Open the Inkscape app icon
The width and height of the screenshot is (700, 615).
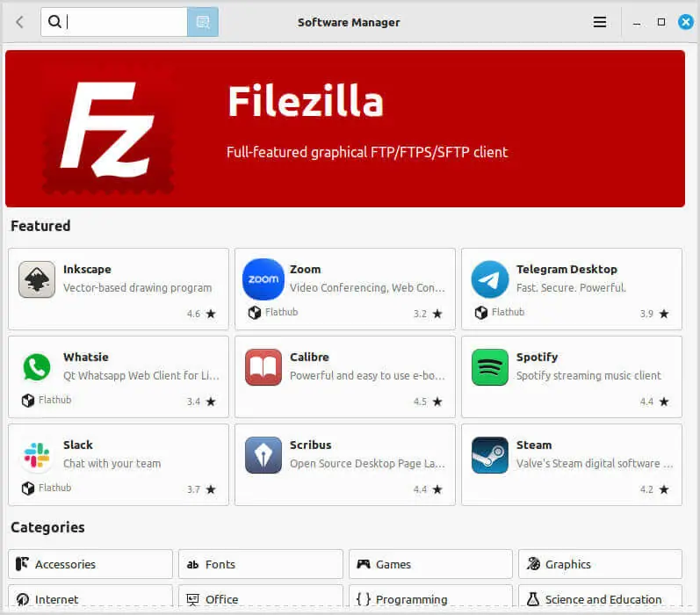[37, 279]
